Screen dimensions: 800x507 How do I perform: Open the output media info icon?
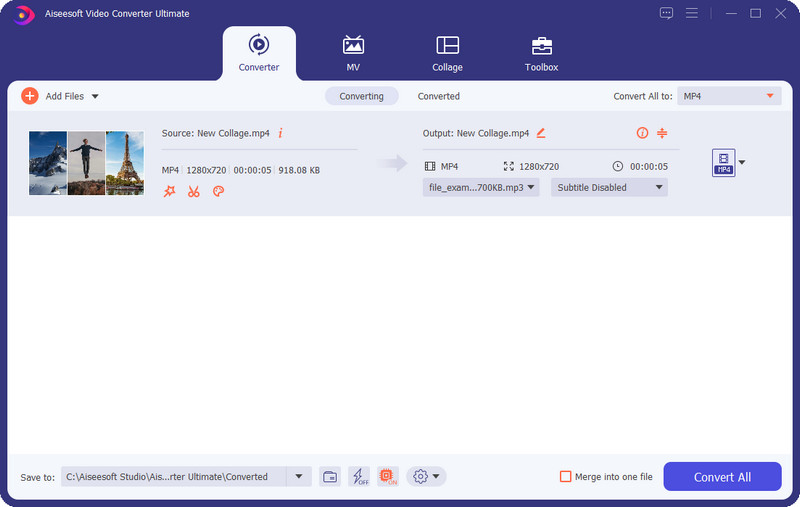[x=642, y=133]
